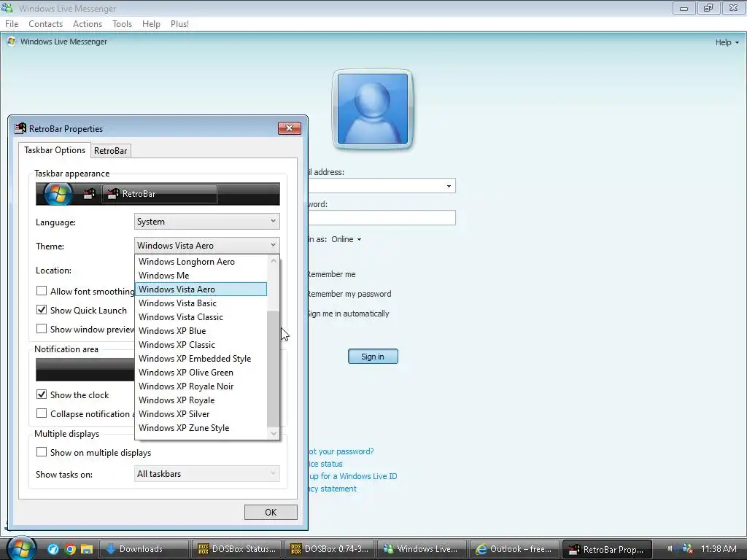Image resolution: width=747 pixels, height=560 pixels.
Task: Click the theme list scrollbar thumb
Action: pos(273,369)
